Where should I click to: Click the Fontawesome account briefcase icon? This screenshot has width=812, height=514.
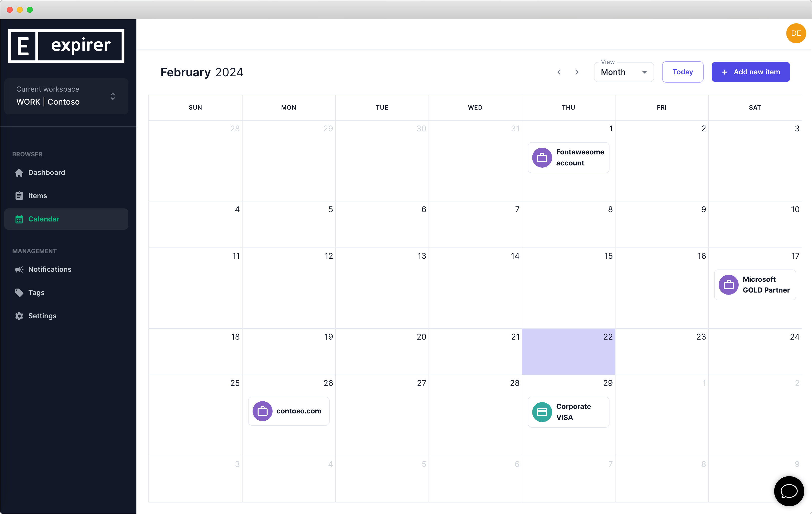pos(542,157)
